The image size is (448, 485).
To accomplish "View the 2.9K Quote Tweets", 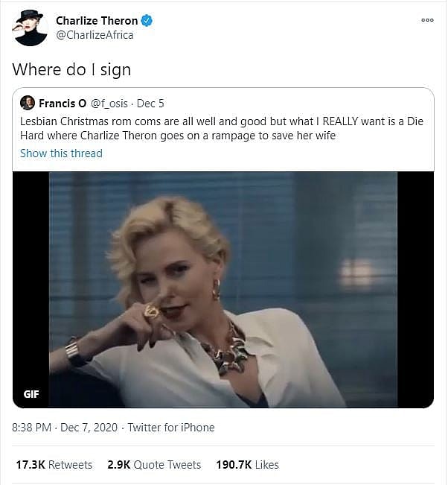I will [x=154, y=464].
